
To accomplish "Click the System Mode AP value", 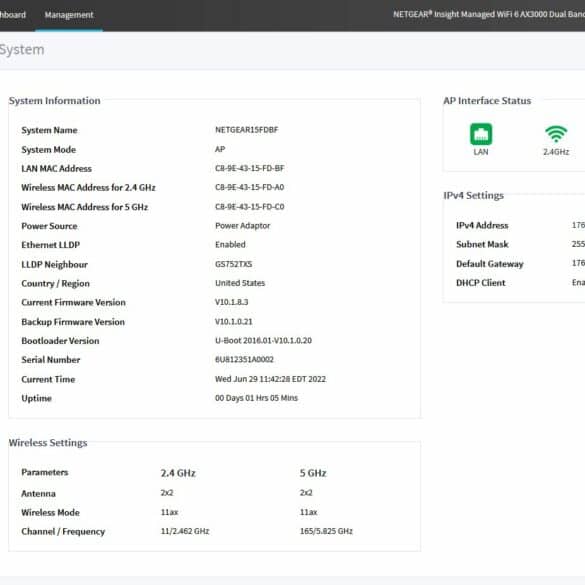I will pos(220,149).
